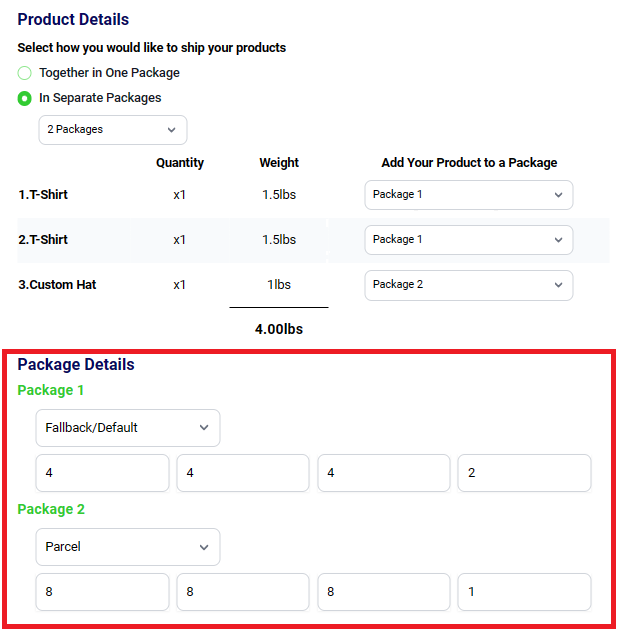
Task: Click chevron arrow on Fallback/Default dropdown
Action: (x=204, y=428)
